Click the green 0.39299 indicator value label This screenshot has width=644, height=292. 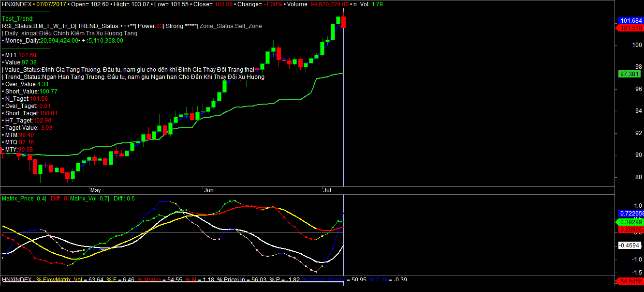[x=630, y=222]
